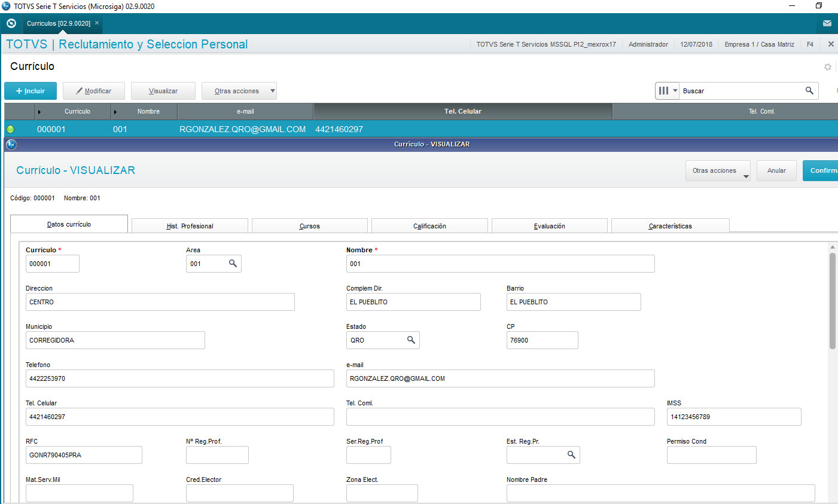Click the Municipio field CORREGIDORA

(x=115, y=340)
